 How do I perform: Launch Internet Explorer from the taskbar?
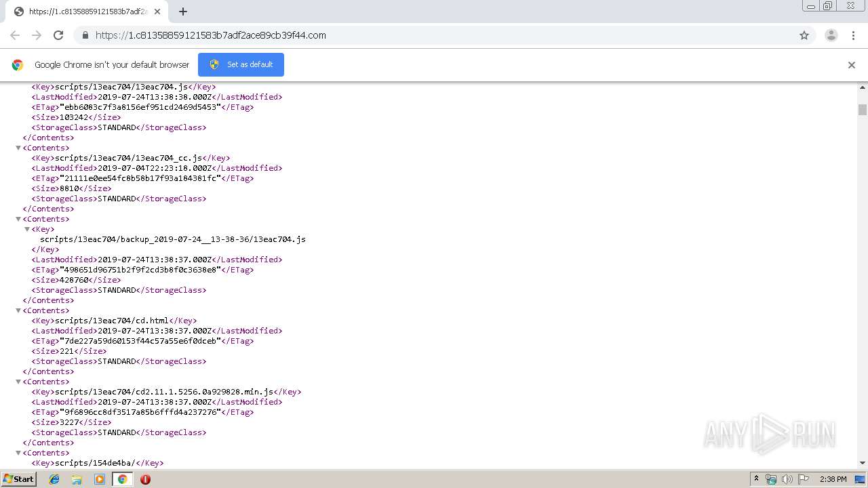(54, 479)
